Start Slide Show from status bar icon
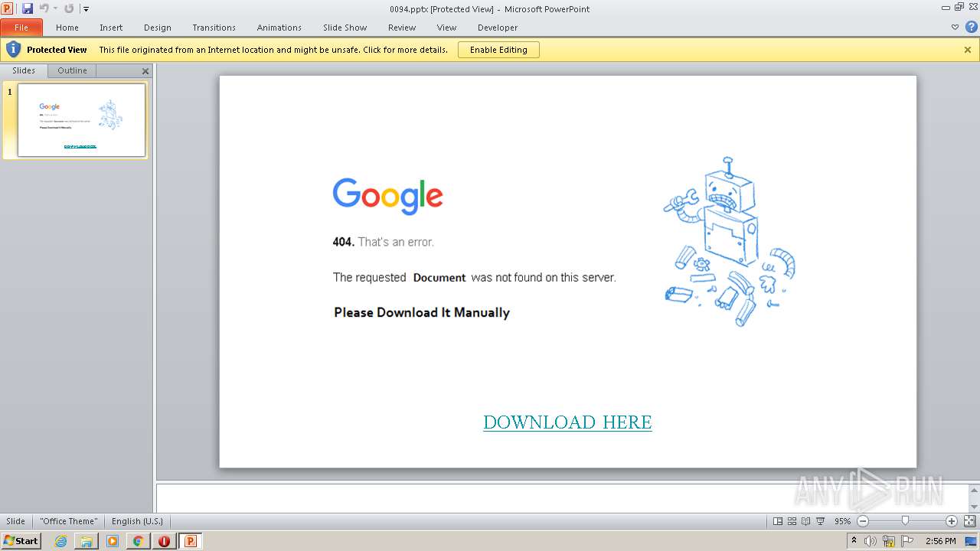The width and height of the screenshot is (980, 551). point(820,521)
